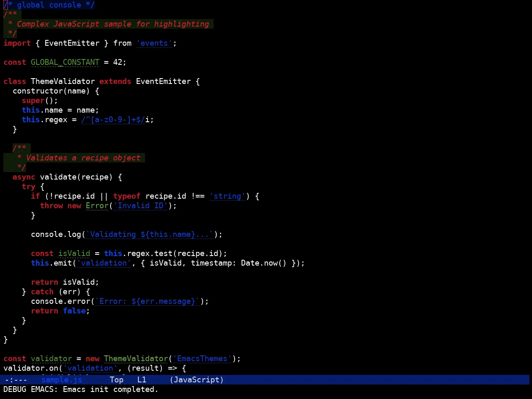Click the 'false' literal
The image size is (532, 399).
pyautogui.click(x=74, y=311)
